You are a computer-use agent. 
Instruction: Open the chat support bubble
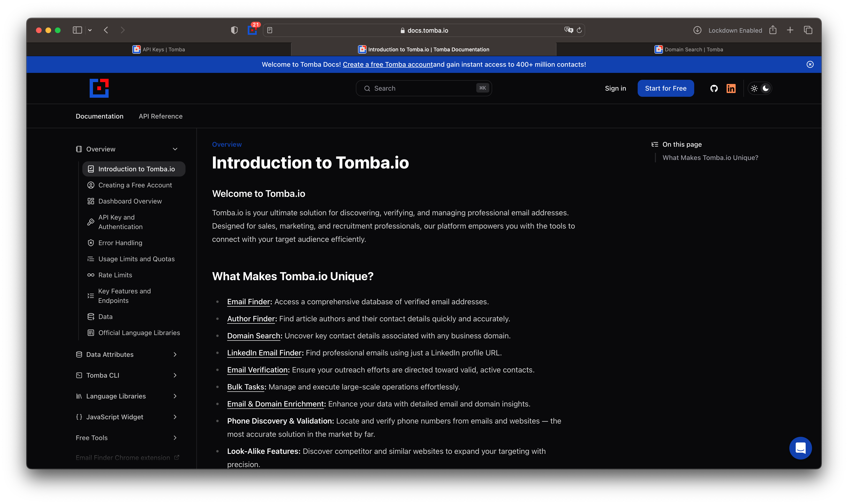point(800,448)
